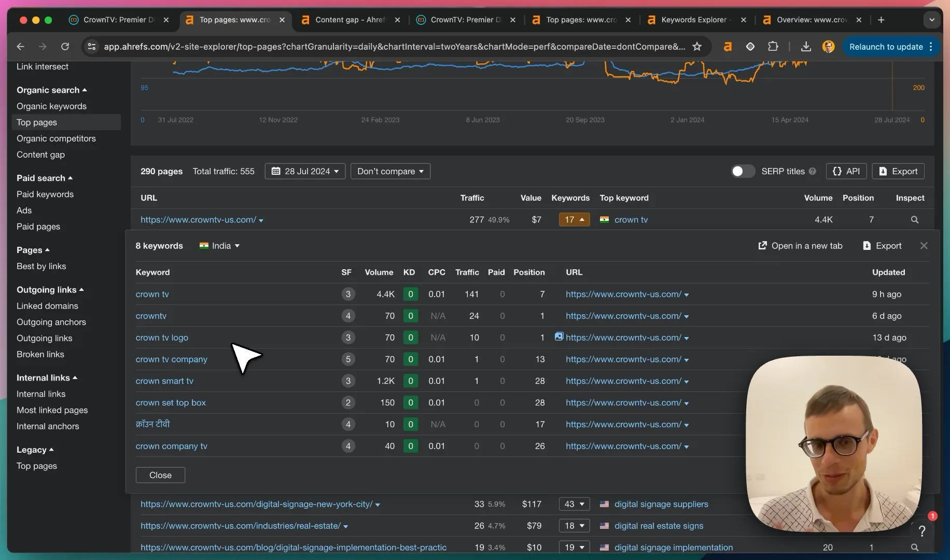Open the digital-signage-new-york-city URL link
This screenshot has width=950, height=560.
point(257,504)
